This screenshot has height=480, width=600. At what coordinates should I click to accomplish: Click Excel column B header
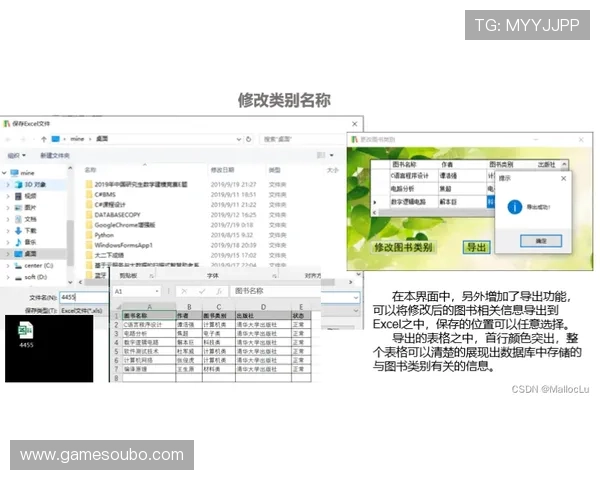(x=189, y=307)
